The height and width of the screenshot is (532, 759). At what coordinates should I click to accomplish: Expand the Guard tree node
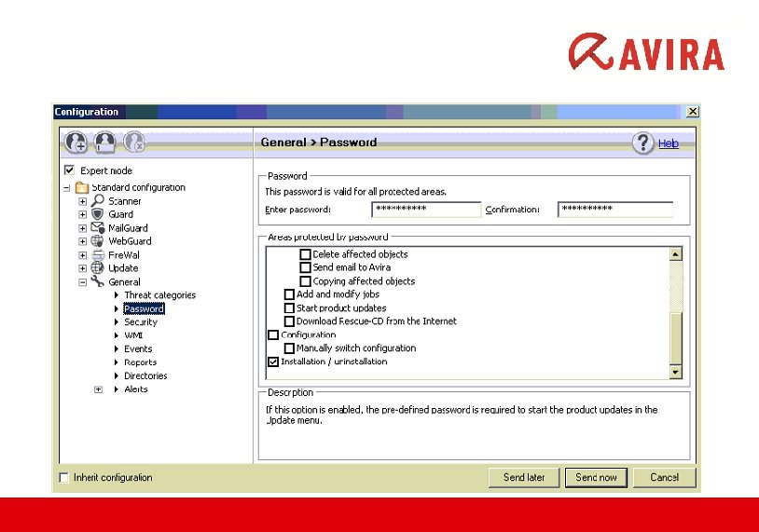click(x=83, y=214)
